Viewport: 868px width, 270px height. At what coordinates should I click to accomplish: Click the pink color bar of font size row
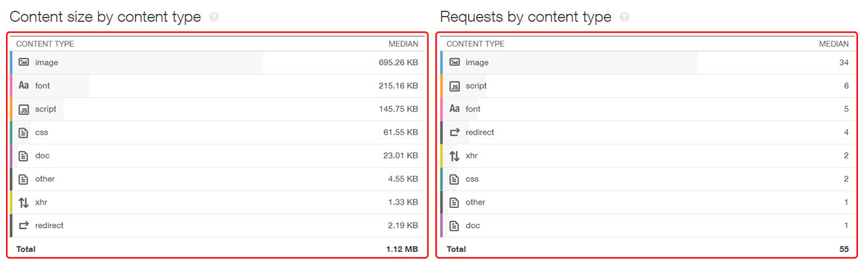point(11,86)
